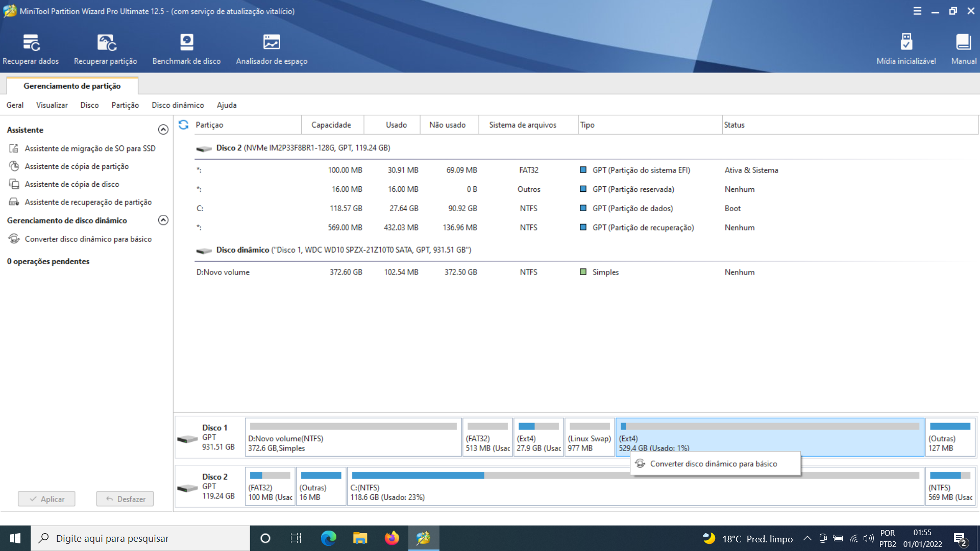Open the notification center
Screen dimensions: 980x551
tap(960, 539)
